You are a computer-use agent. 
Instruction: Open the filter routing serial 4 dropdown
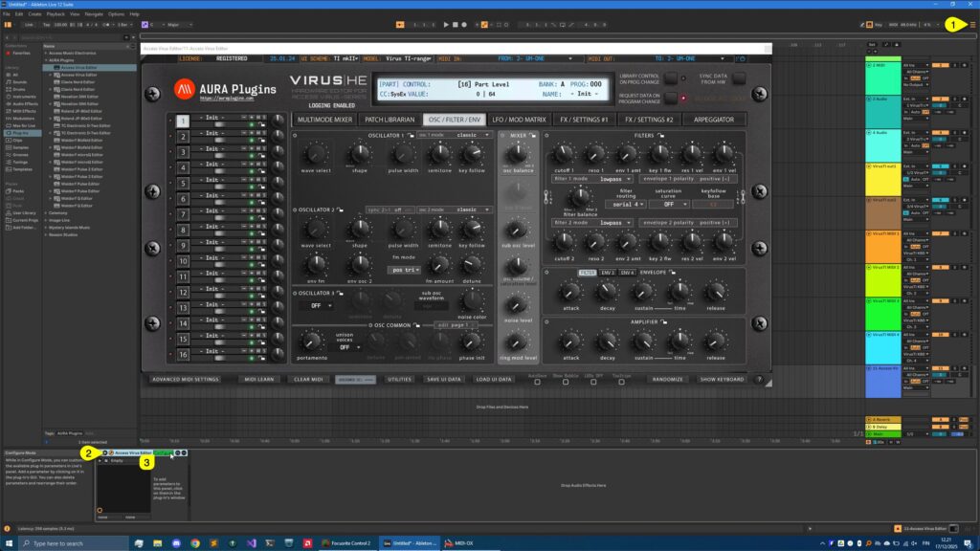(626, 204)
